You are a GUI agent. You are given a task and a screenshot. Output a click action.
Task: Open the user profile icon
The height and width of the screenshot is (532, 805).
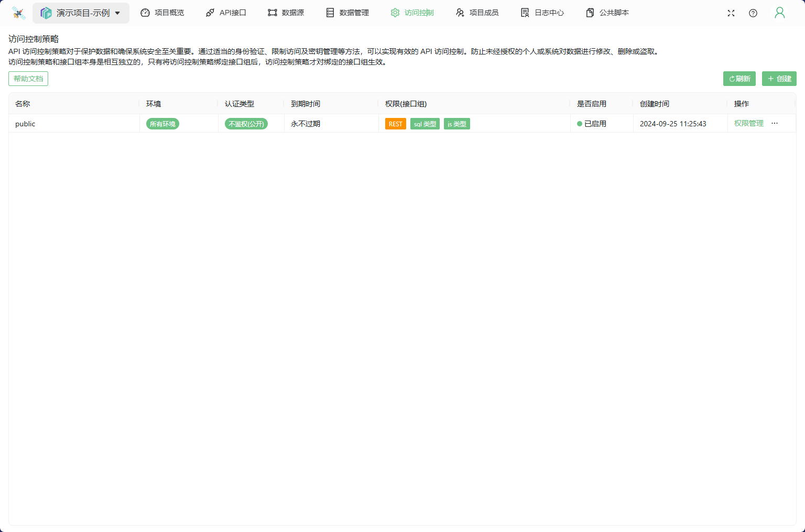coord(780,13)
